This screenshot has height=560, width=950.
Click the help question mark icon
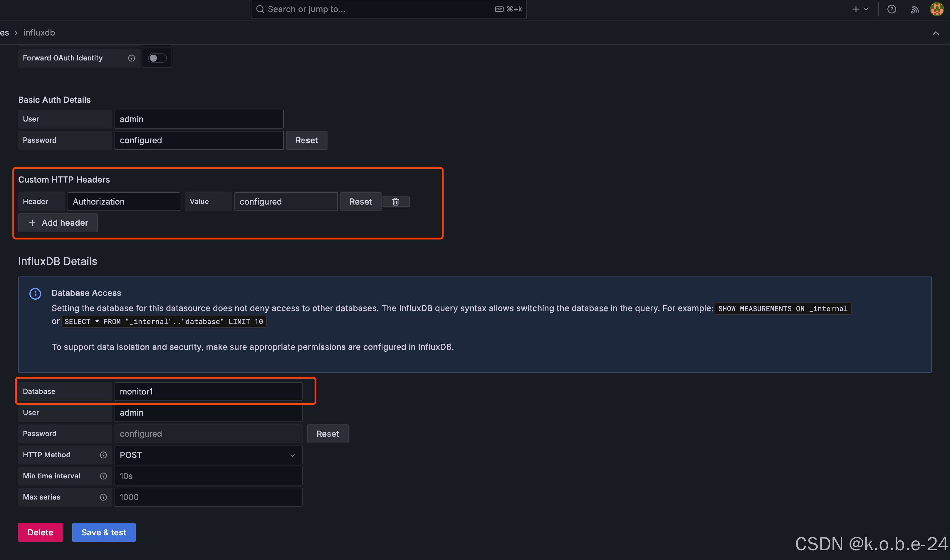pyautogui.click(x=892, y=9)
